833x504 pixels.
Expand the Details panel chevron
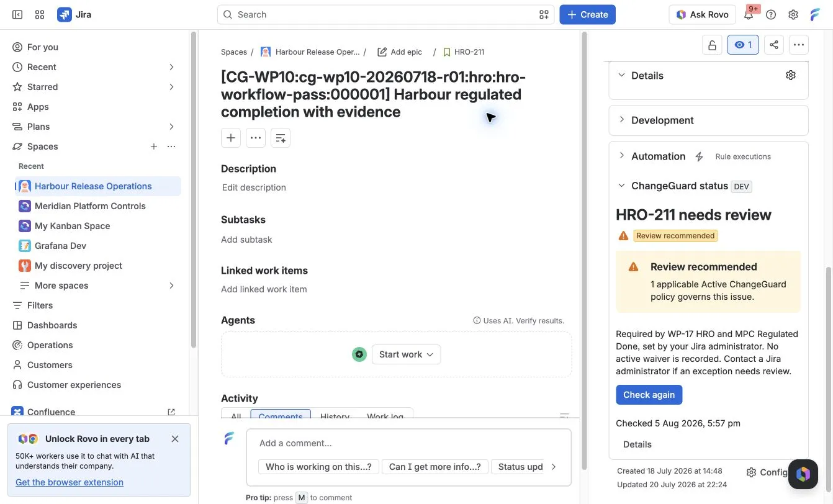pyautogui.click(x=621, y=75)
